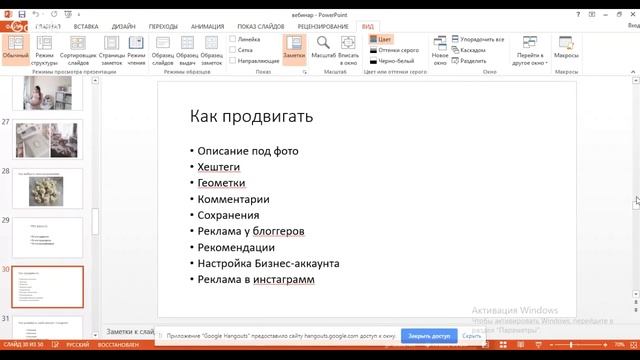
Task: Click the help question mark icon
Action: [x=578, y=14]
